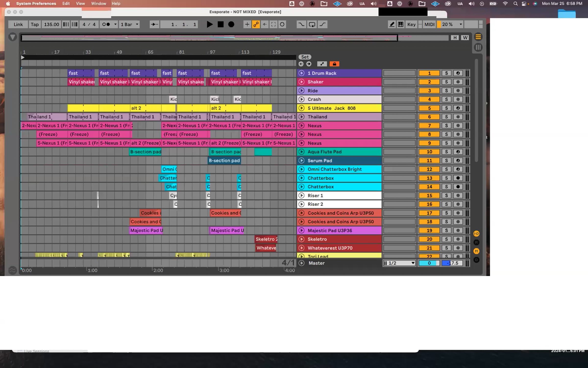Enable Draw Mode pencil icon
588x368 pixels.
pos(392,24)
